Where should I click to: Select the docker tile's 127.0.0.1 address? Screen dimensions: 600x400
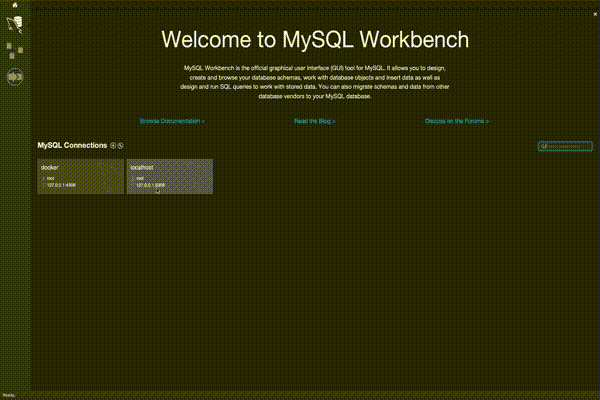pos(61,185)
